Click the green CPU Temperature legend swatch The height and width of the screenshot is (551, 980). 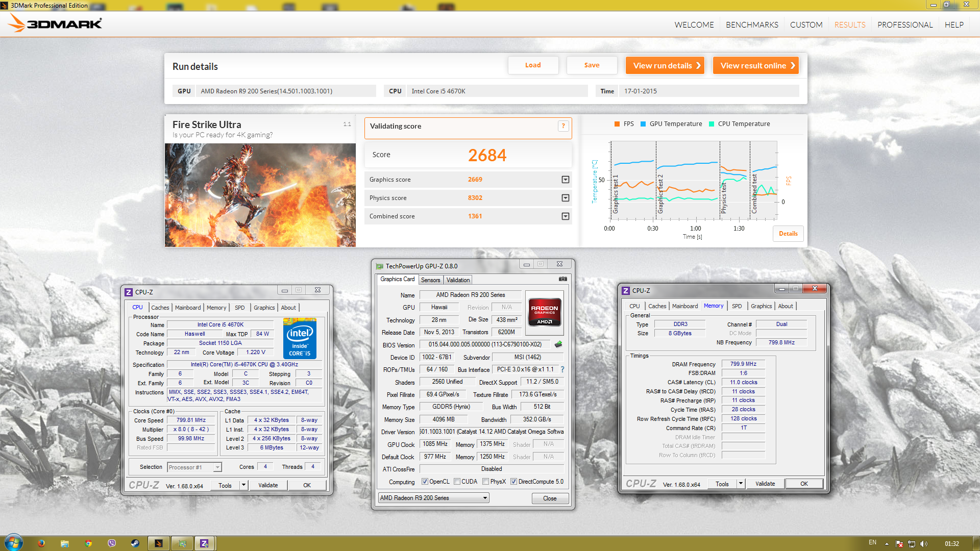(712, 124)
